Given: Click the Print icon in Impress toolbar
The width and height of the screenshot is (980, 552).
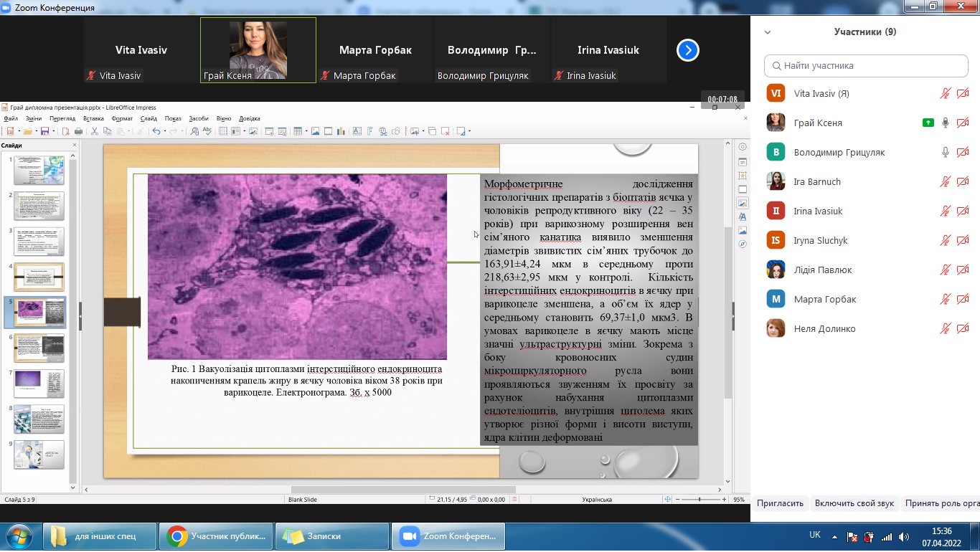Looking at the screenshot, I should (x=78, y=131).
